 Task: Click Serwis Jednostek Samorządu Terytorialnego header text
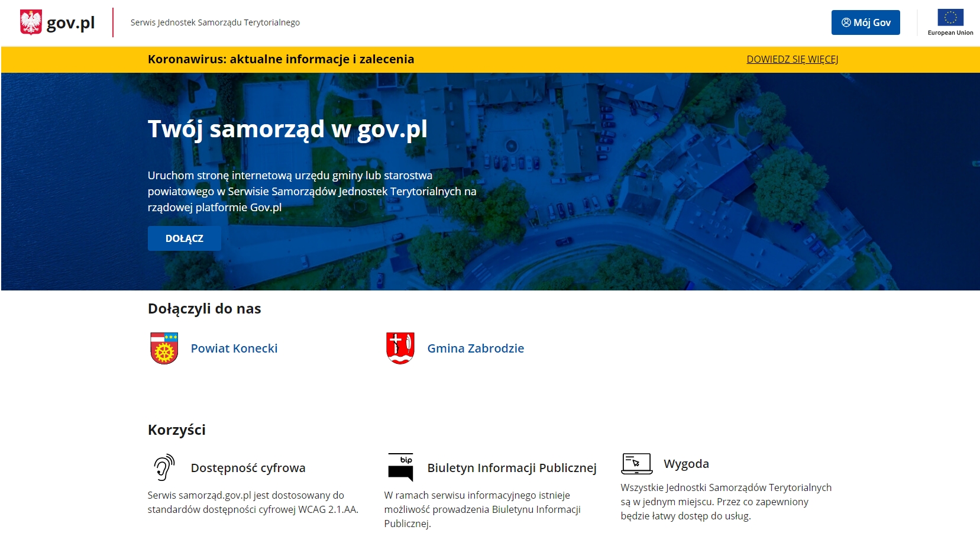(215, 22)
